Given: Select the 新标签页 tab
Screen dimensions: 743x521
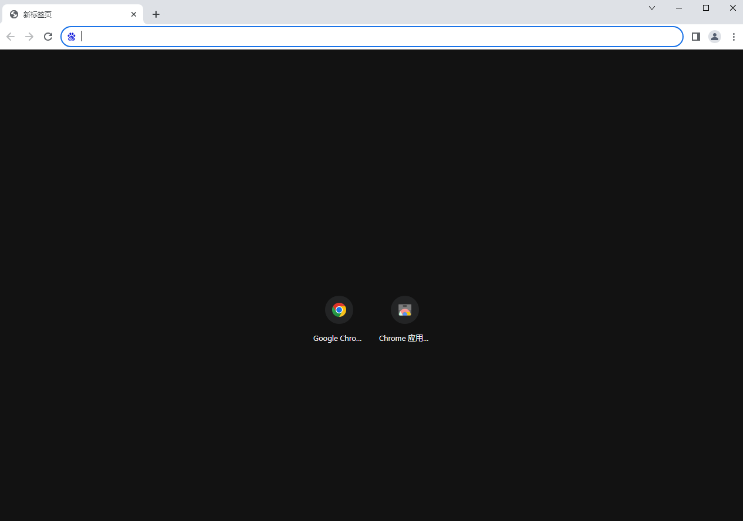Looking at the screenshot, I should pyautogui.click(x=72, y=14).
